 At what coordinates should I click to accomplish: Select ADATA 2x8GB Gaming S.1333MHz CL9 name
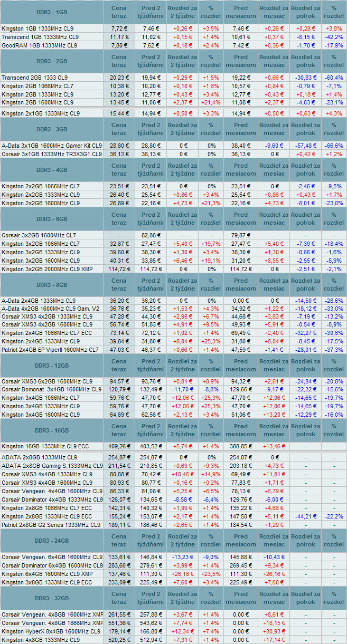pos(52,466)
